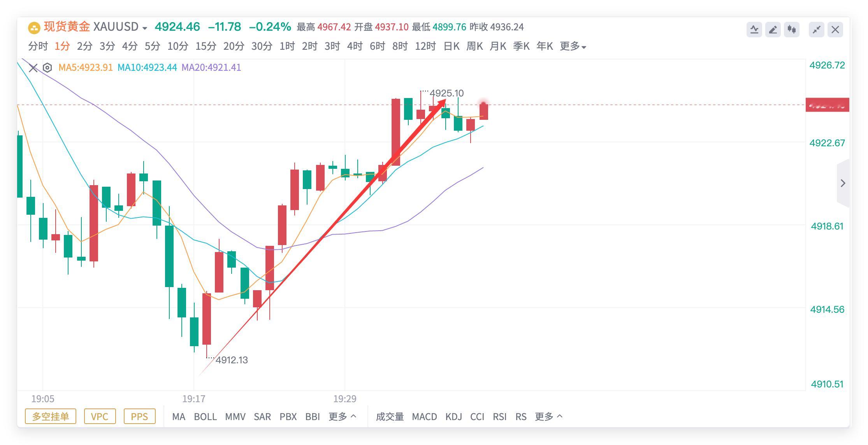Select the MACD sub-indicator
This screenshot has height=445, width=868.
pyautogui.click(x=424, y=417)
